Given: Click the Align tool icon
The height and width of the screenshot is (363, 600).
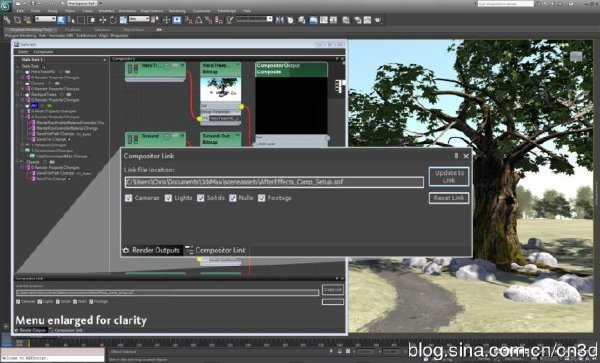Looking at the screenshot, I should tap(290, 20).
